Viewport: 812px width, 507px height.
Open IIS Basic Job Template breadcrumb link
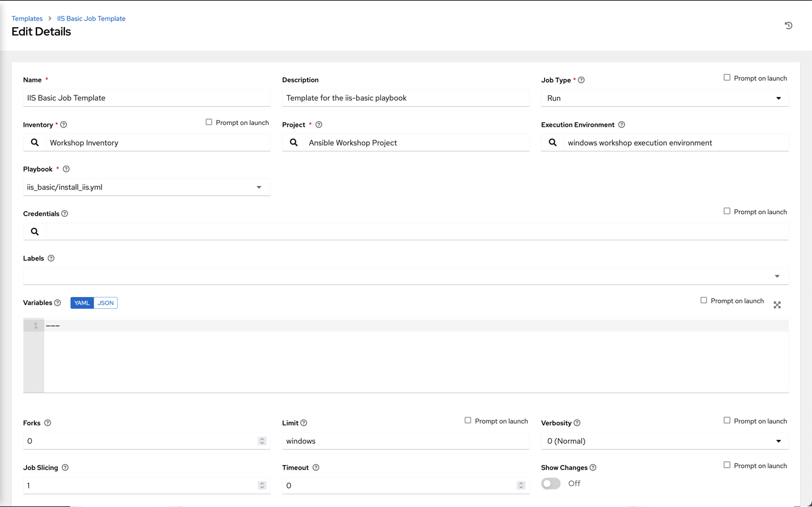coord(91,19)
